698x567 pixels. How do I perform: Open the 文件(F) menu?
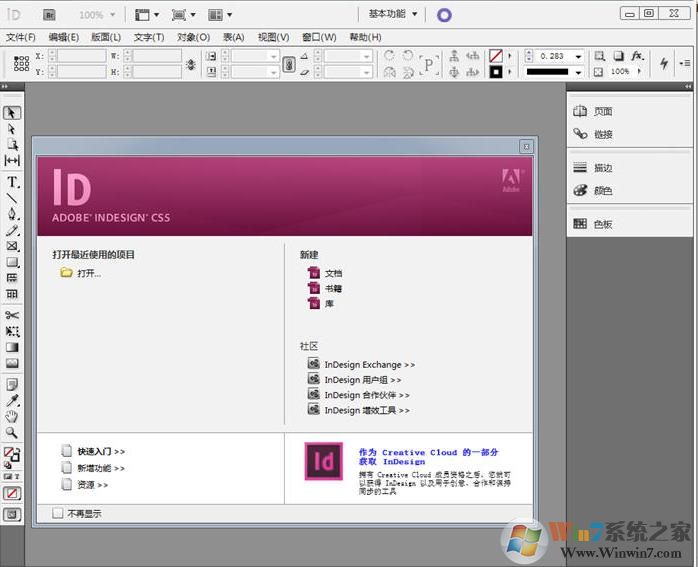[x=20, y=37]
